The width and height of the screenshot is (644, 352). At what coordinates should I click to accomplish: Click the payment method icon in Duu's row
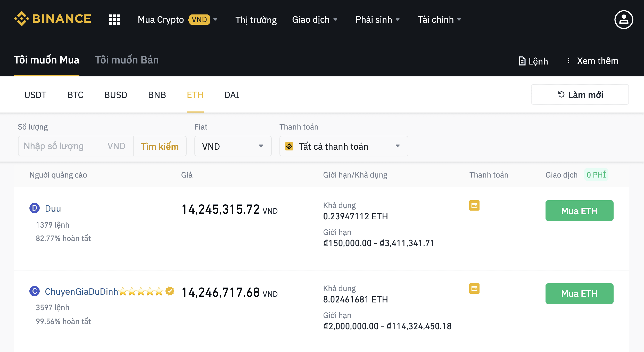(x=474, y=205)
